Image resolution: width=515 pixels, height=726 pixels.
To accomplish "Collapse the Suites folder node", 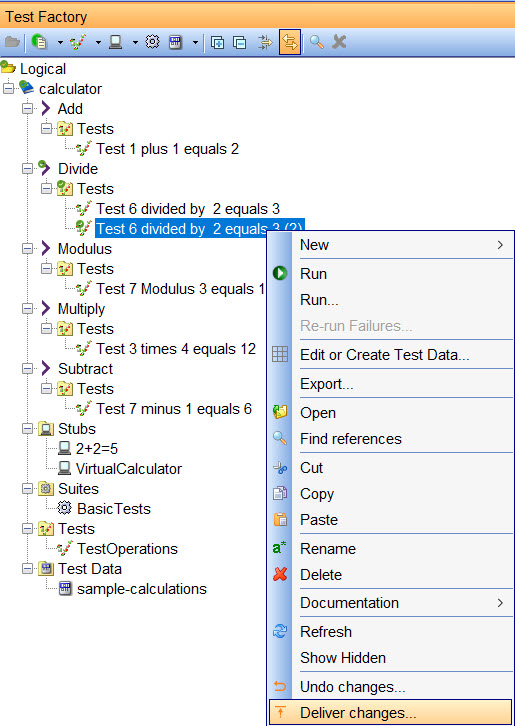I will pos(28,488).
